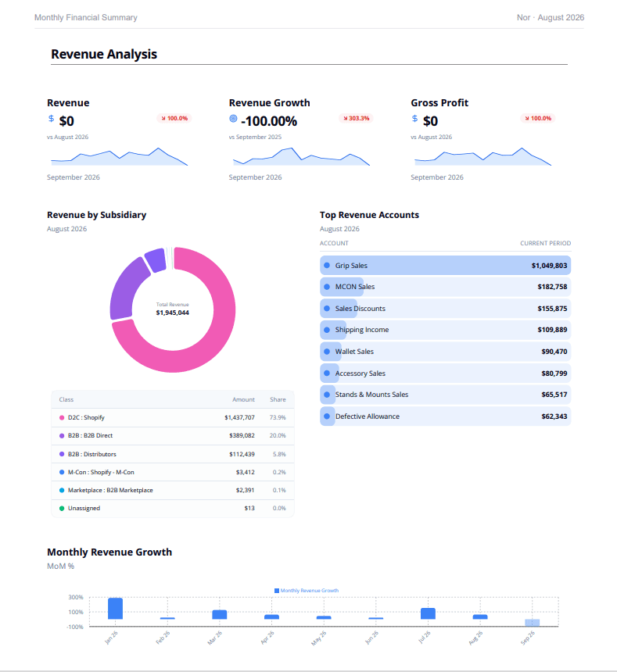Screen dimensions: 617x672
Task: Click the ACCOUNT column header
Action: pos(334,243)
